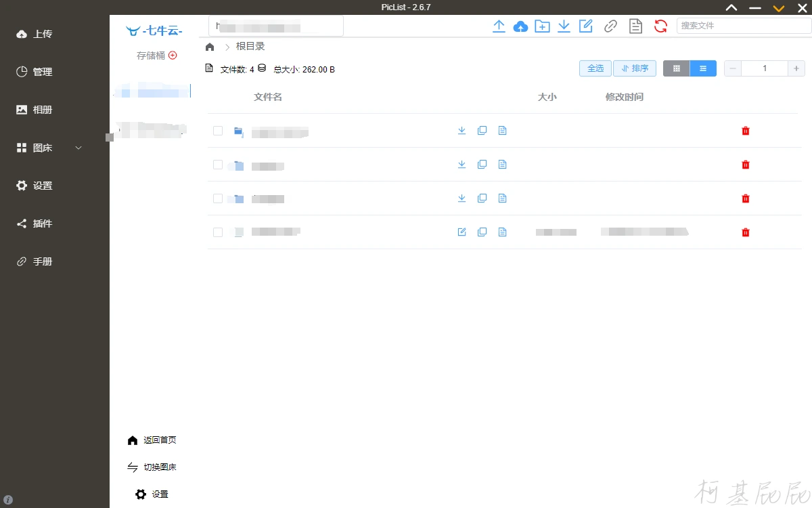The width and height of the screenshot is (812, 508).
Task: Show info document icon for first folder row
Action: [502, 131]
